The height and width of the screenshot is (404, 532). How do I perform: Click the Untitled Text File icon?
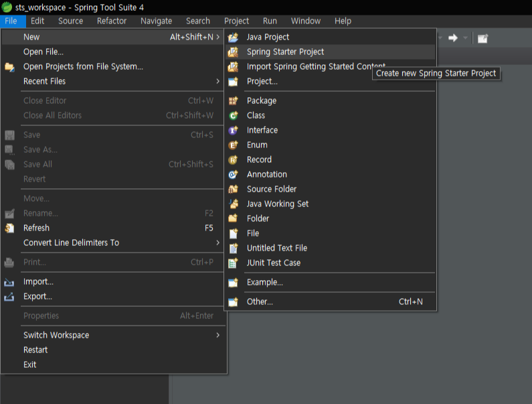(x=233, y=249)
